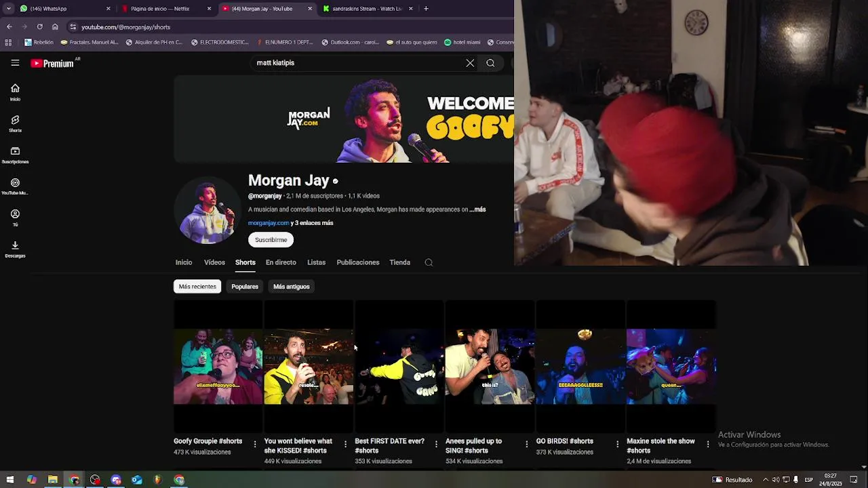This screenshot has width=868, height=488.
Task: Select the channel Shorts tab
Action: pyautogui.click(x=245, y=262)
